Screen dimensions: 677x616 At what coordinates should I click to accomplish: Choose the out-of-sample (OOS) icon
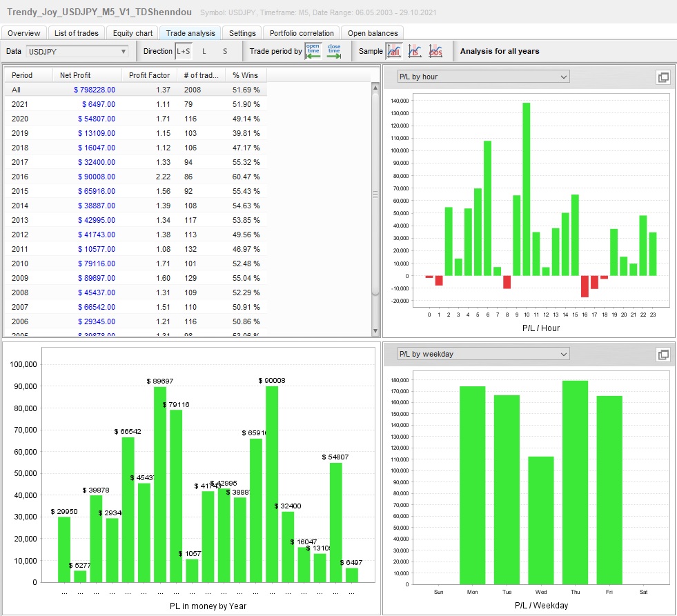(435, 51)
